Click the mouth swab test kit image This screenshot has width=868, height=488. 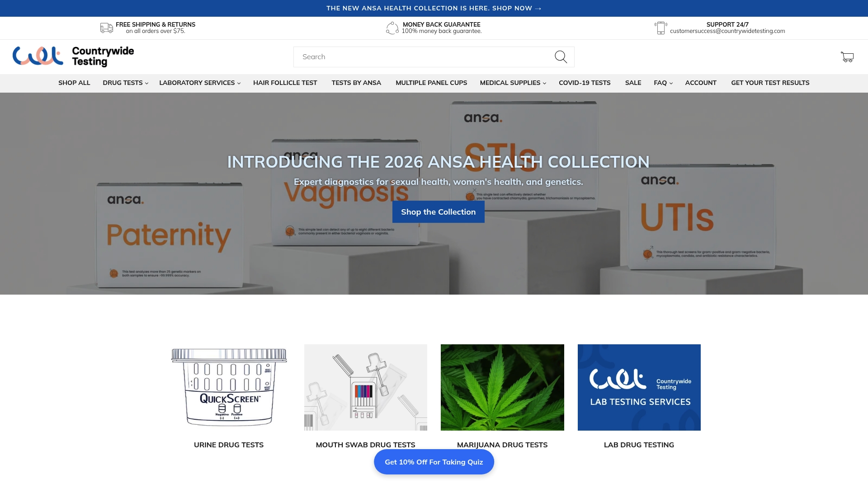366,387
